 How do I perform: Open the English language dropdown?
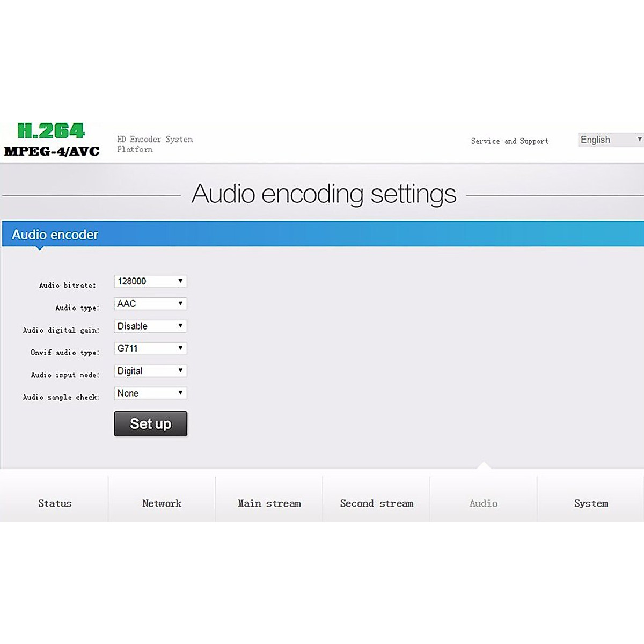point(611,140)
